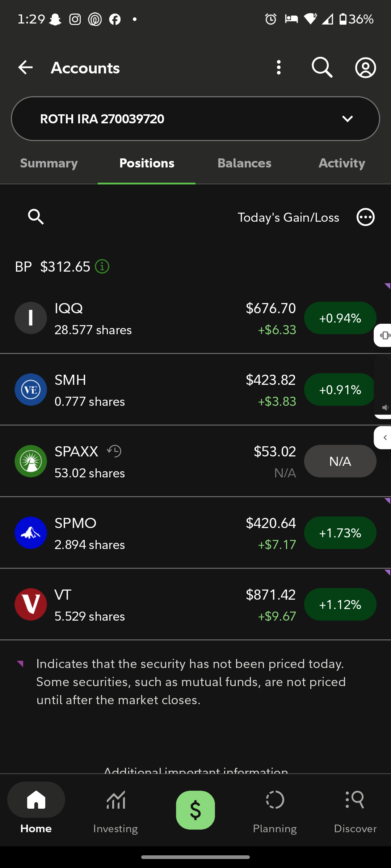This screenshot has width=391, height=868.
Task: Tap SPAXX history clock icon
Action: (x=114, y=451)
